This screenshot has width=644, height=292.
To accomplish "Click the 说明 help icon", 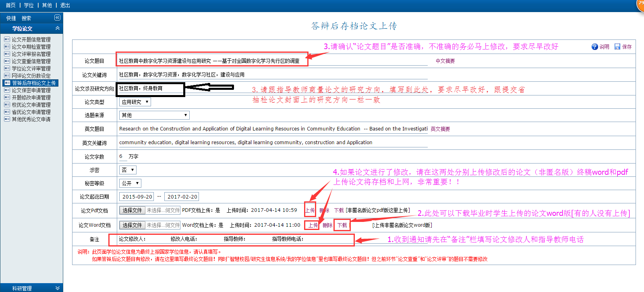I will coord(594,47).
